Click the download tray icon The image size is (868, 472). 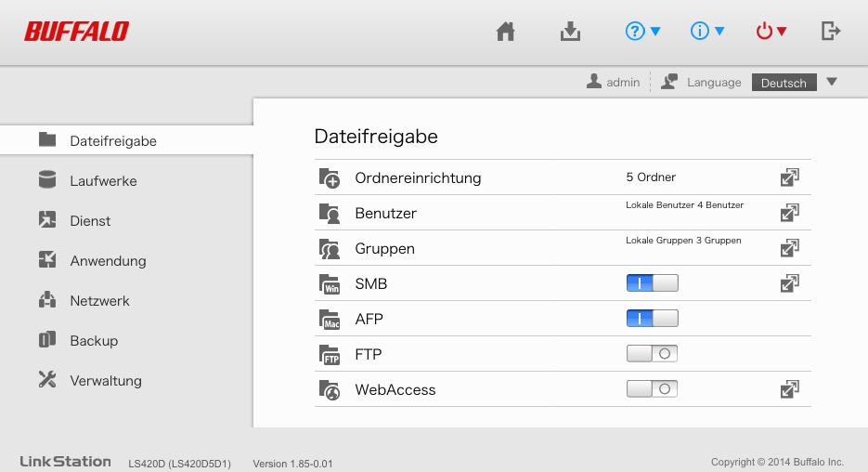[570, 32]
